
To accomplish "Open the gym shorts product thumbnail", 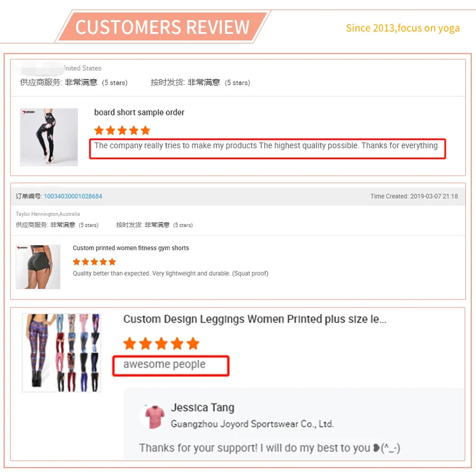I will coord(38,267).
